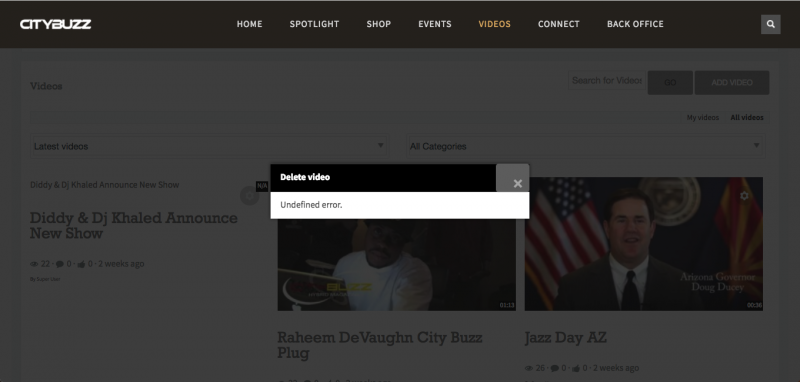The height and width of the screenshot is (382, 800).
Task: Open the Spotlight menu item
Action: 314,24
